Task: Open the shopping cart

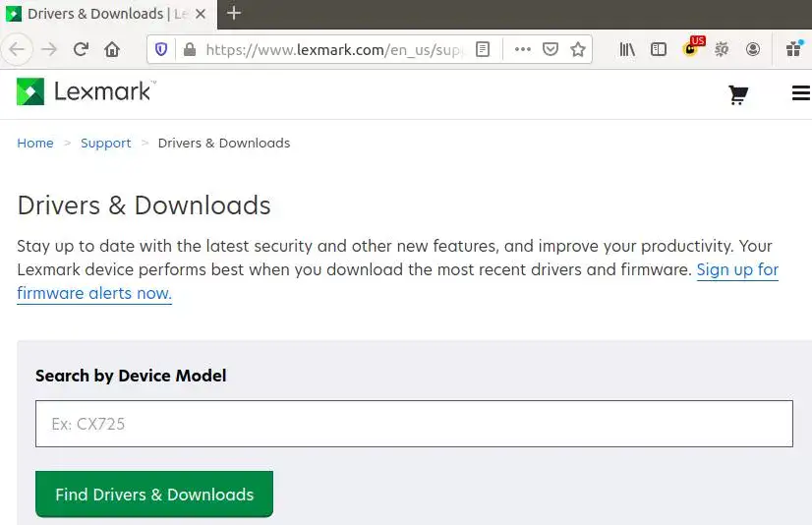Action: coord(738,94)
